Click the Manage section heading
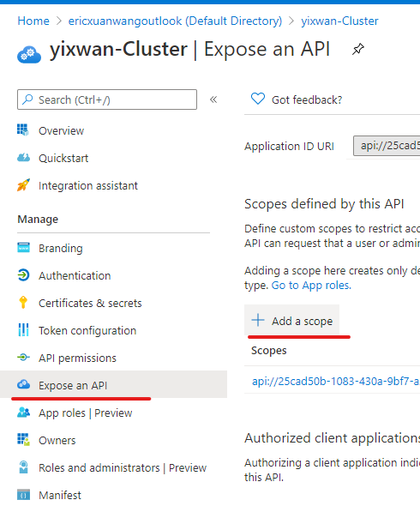The height and width of the screenshot is (506, 420). coord(38,219)
